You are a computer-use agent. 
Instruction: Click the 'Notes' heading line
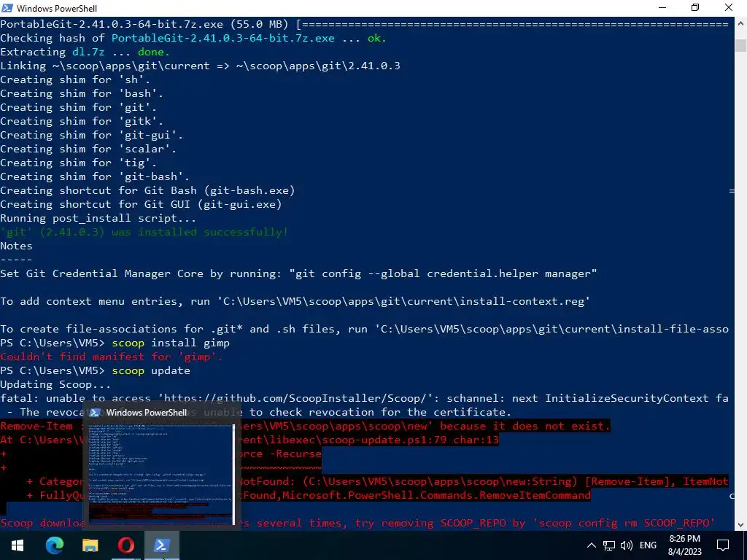16,246
